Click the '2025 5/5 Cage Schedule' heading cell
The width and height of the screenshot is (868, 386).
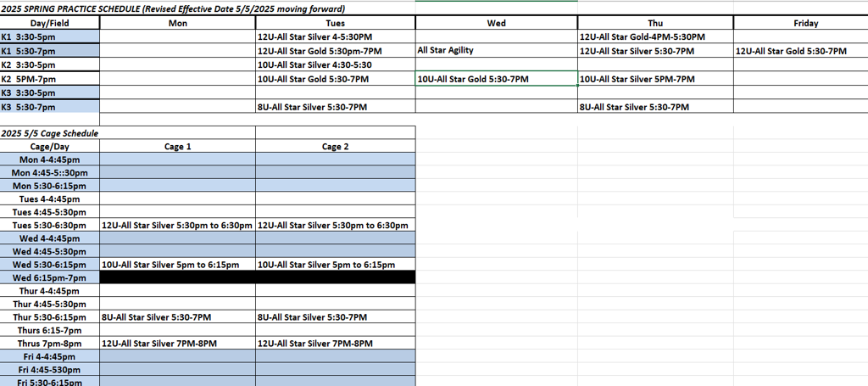[x=51, y=133]
